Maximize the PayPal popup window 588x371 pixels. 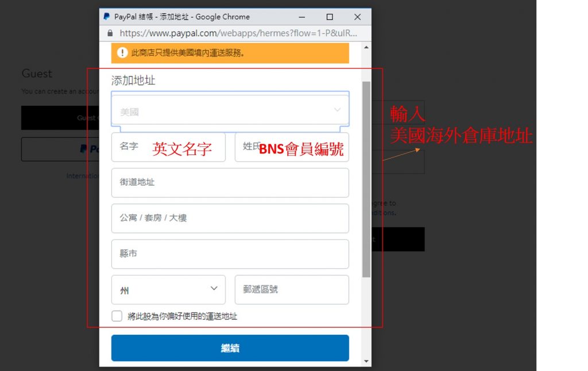click(x=330, y=17)
